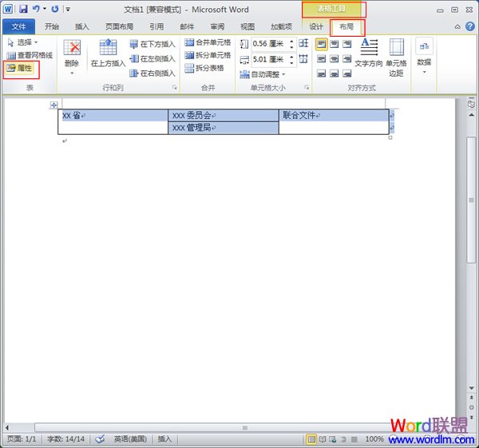Switch to the 视图 tab
The image size is (479, 448).
pos(247,27)
